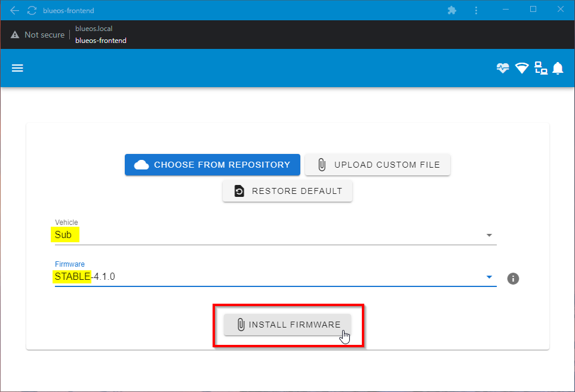Click the firmware info icon
This screenshot has height=392, width=575.
click(512, 278)
